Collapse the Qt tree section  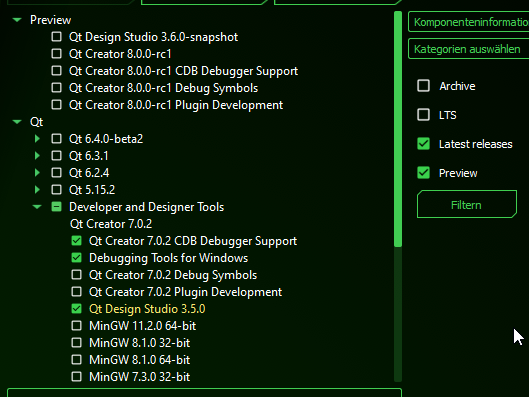click(17, 122)
